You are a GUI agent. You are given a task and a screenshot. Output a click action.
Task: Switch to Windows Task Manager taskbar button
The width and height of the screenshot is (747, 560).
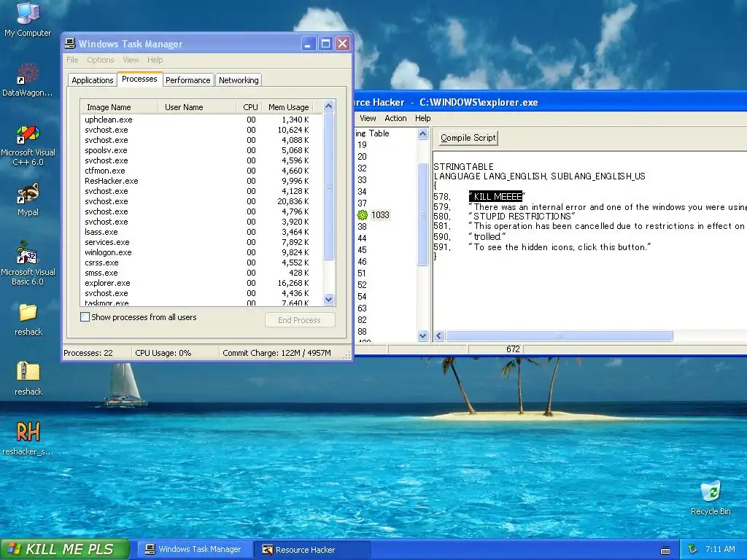tap(194, 550)
